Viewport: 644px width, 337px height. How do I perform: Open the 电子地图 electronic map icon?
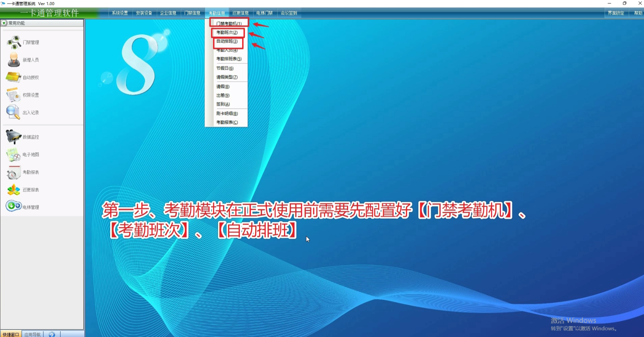click(x=14, y=155)
